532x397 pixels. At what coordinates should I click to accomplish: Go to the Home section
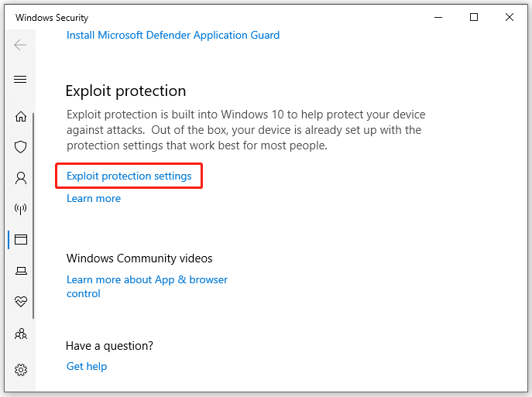[x=21, y=117]
